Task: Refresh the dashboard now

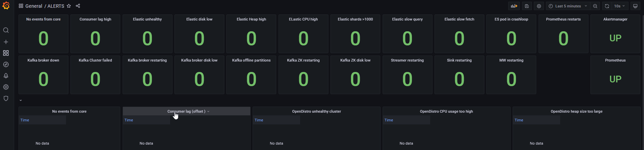Action: 607,6
